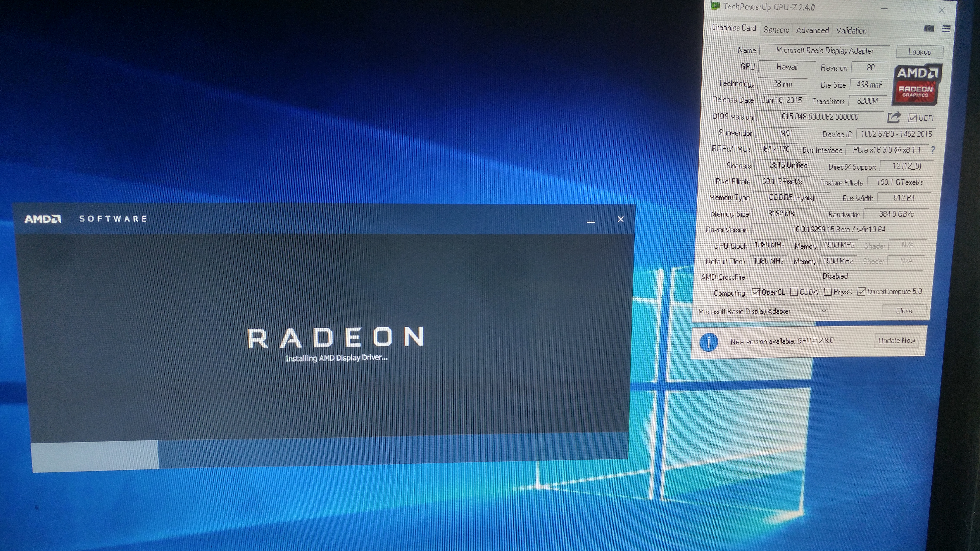Click the BIOS share/export arrow icon
Screen dimensions: 980x551
pos(894,117)
